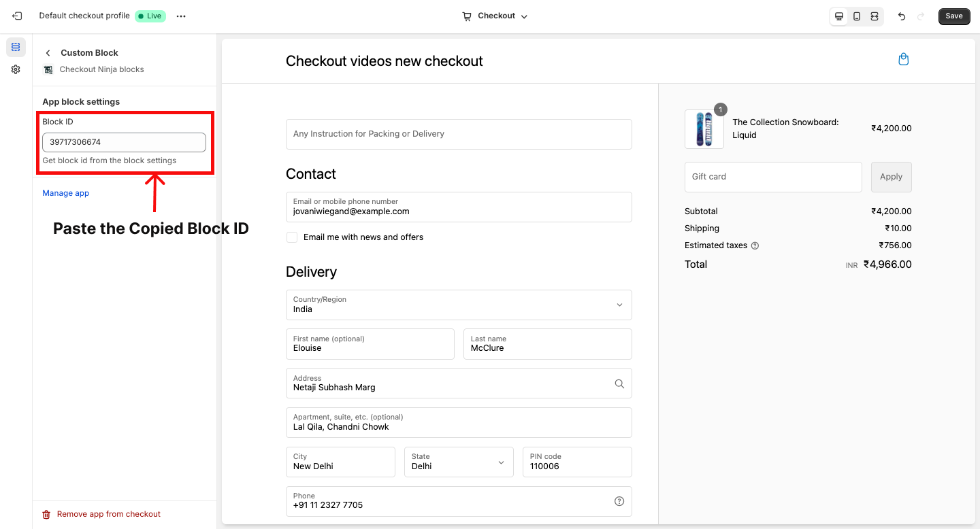Open the Manage app link
This screenshot has width=980, height=529.
[x=66, y=193]
